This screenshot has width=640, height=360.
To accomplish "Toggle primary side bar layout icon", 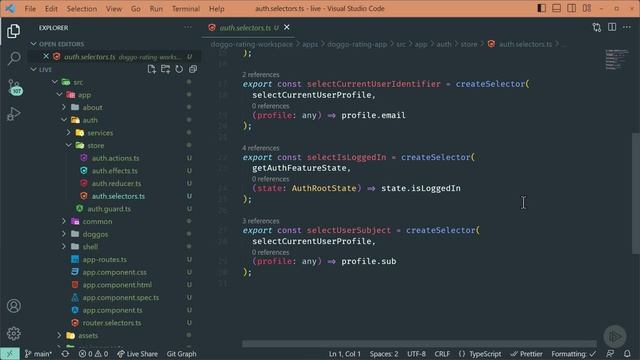I will 542,8.
